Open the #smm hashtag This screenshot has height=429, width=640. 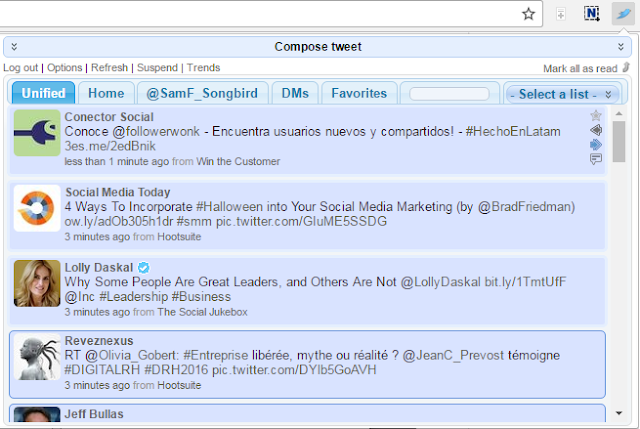(194, 222)
